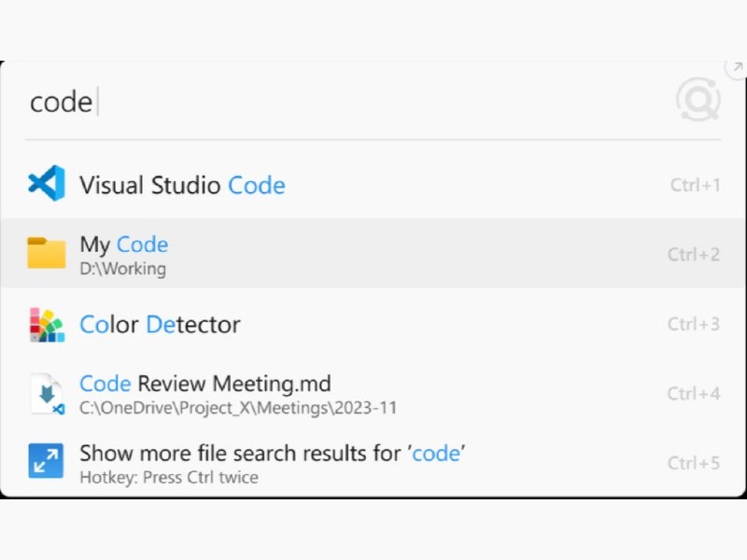
Task: Click the Color Detector palette icon
Action: click(47, 325)
